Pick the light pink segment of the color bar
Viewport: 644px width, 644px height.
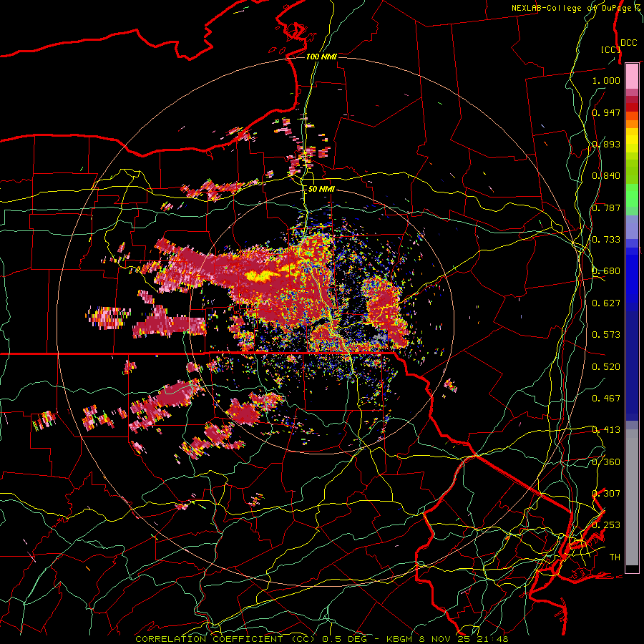(x=632, y=77)
